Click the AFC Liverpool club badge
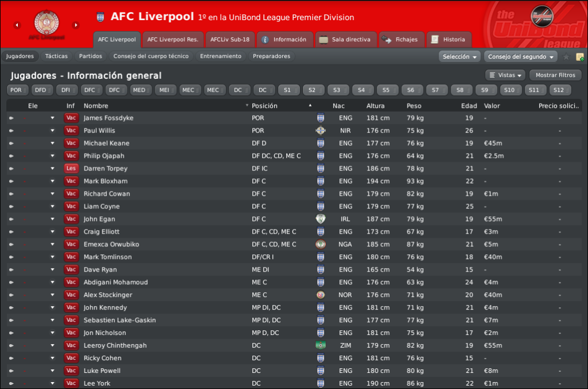Viewport: 588px width, 389px height. pos(47,22)
